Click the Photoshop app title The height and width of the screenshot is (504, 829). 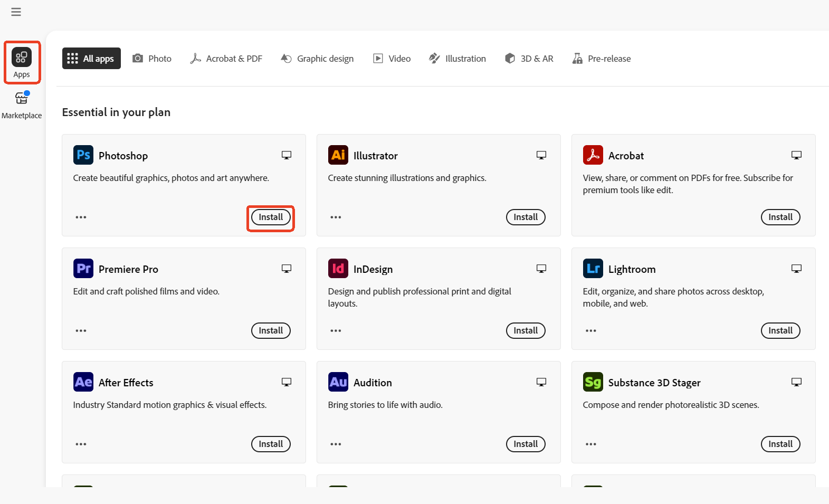tap(123, 156)
